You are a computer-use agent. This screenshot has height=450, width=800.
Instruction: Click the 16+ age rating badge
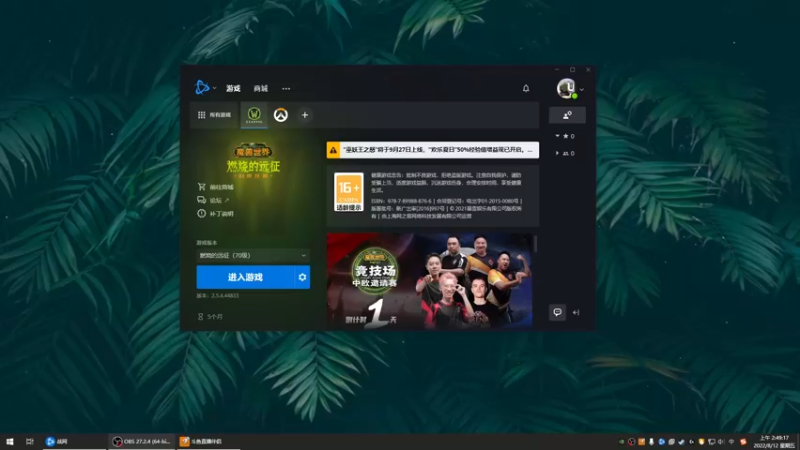click(349, 192)
